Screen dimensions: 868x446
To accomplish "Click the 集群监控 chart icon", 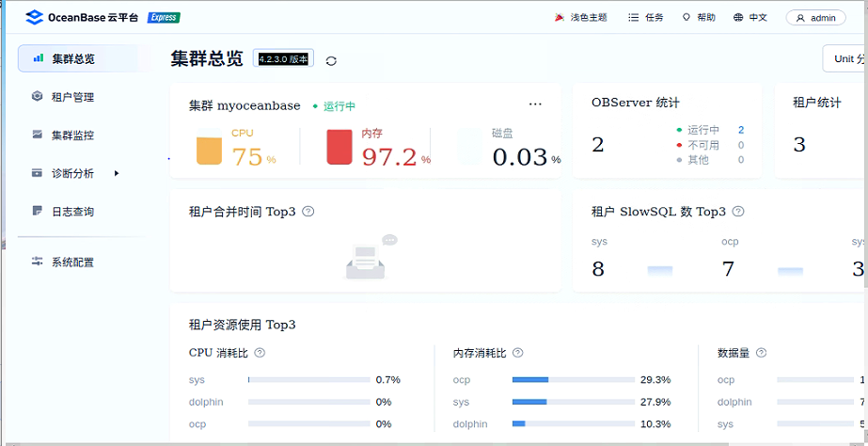I will [37, 134].
